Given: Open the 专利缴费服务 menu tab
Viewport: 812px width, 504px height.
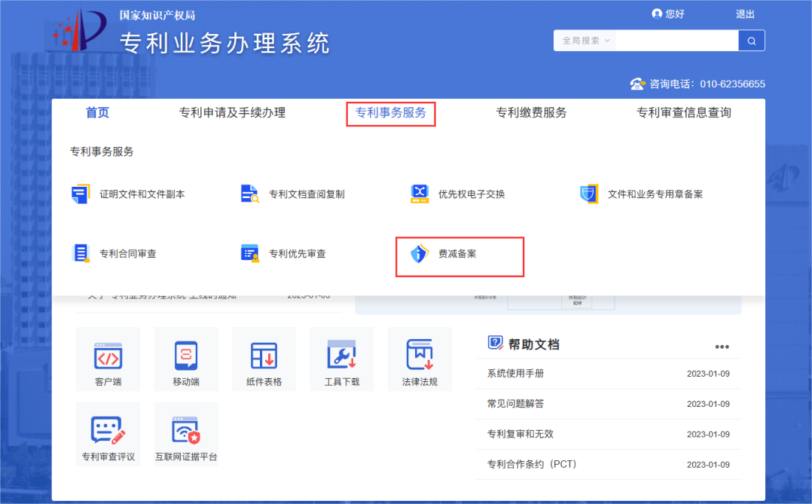Looking at the screenshot, I should point(531,113).
